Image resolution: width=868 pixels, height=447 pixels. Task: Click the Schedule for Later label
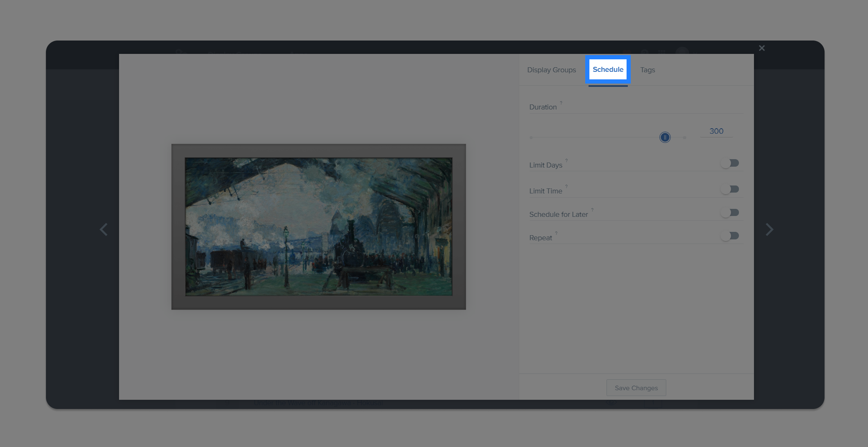558,214
